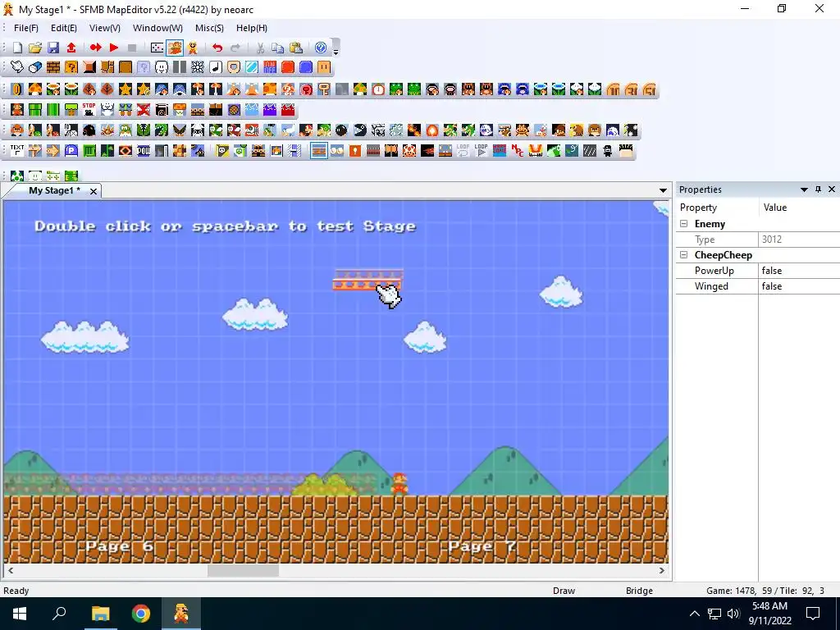Toggle PowerUp false value
The image size is (840, 630).
point(799,271)
